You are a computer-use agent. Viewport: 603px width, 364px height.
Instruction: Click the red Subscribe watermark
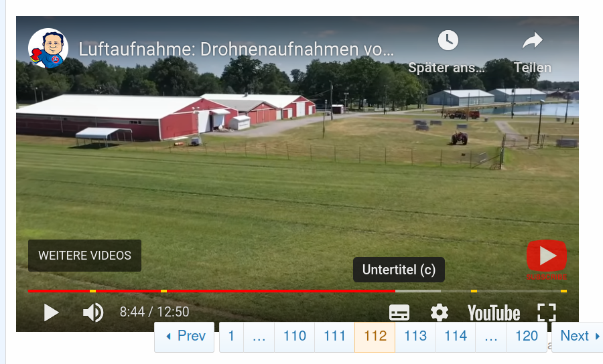click(547, 260)
